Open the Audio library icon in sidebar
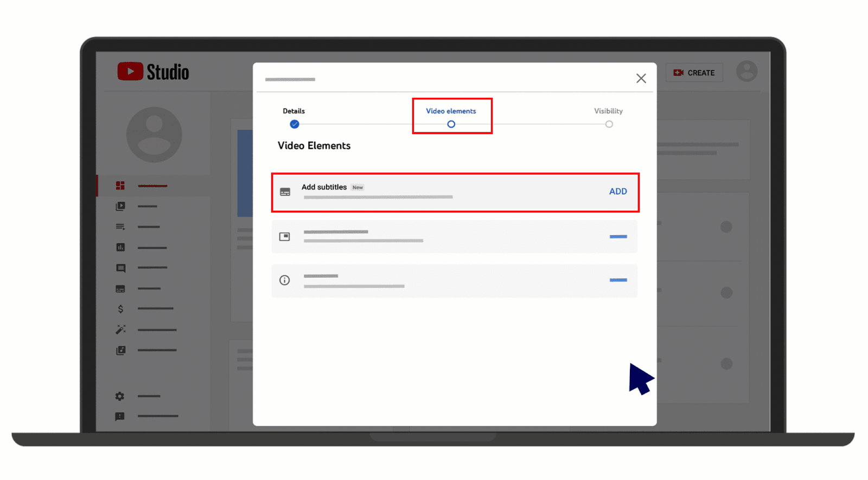Image resolution: width=868 pixels, height=480 pixels. (120, 350)
